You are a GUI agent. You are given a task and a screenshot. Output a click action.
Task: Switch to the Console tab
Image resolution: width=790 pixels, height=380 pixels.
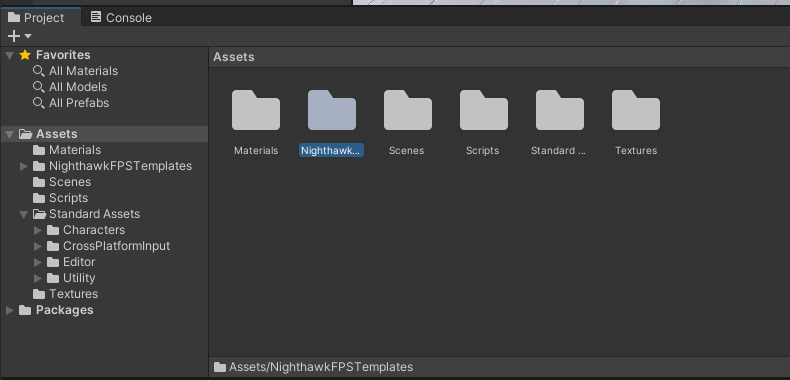(121, 18)
